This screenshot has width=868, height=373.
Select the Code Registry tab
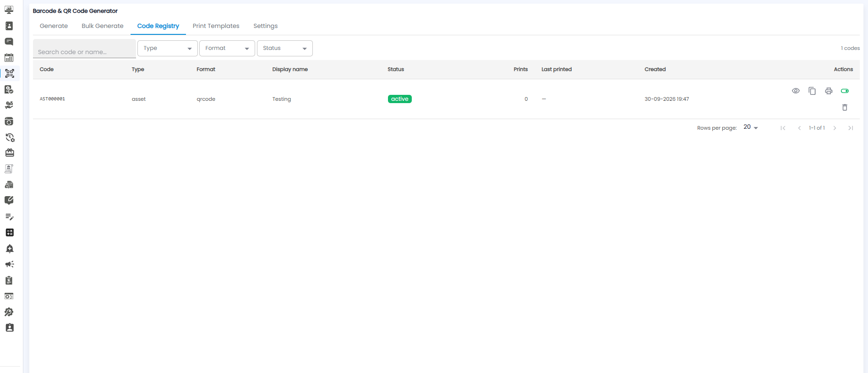[x=158, y=26]
